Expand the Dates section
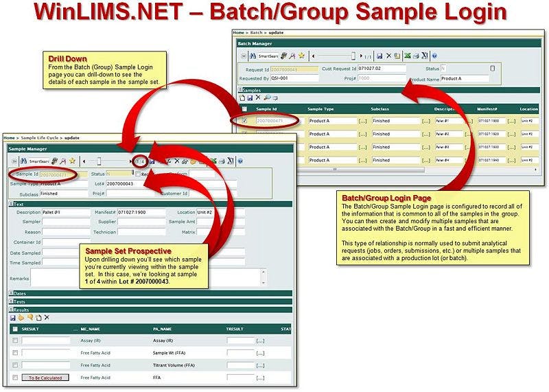The width and height of the screenshot is (549, 392). (x=11, y=293)
